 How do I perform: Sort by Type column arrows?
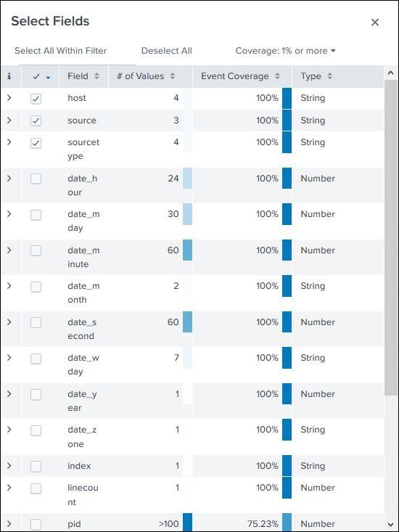[x=329, y=76]
